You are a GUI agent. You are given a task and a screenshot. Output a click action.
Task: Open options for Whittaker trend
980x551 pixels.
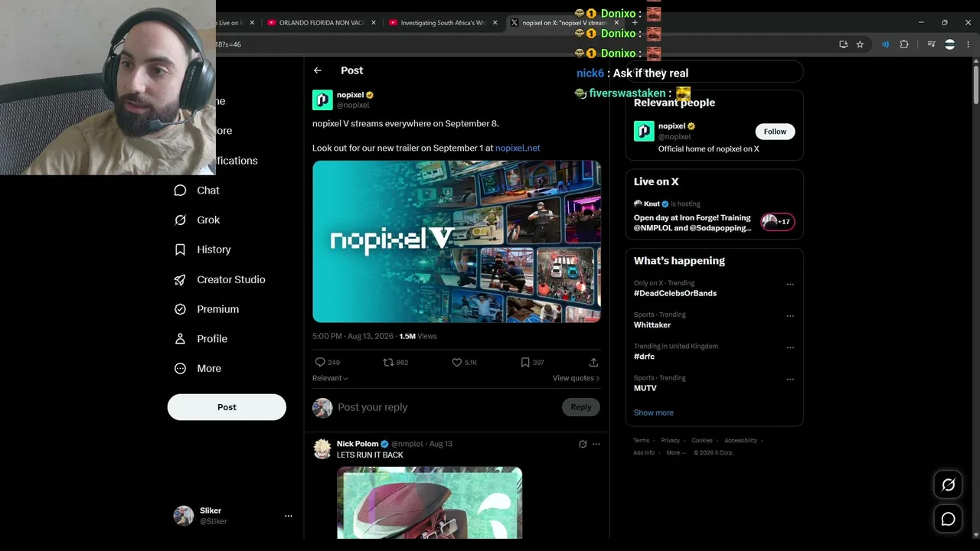tap(790, 315)
